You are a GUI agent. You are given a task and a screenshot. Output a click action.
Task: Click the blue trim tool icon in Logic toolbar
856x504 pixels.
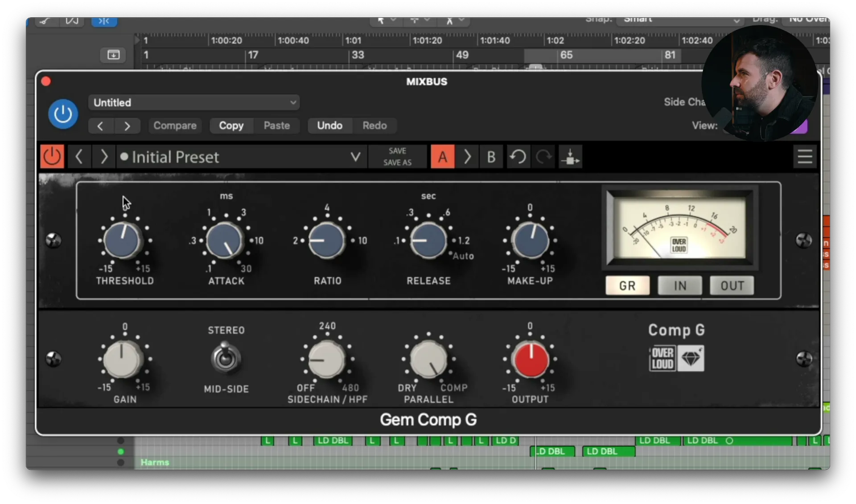tap(104, 21)
